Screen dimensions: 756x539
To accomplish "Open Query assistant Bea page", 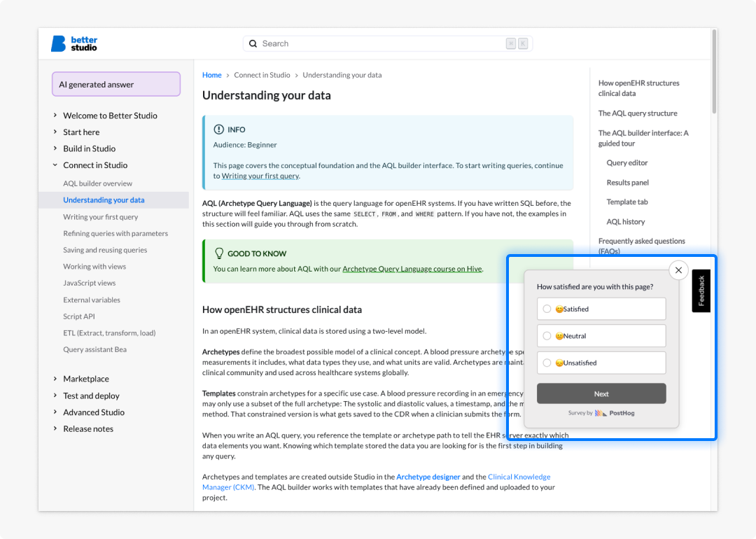I will coord(95,349).
